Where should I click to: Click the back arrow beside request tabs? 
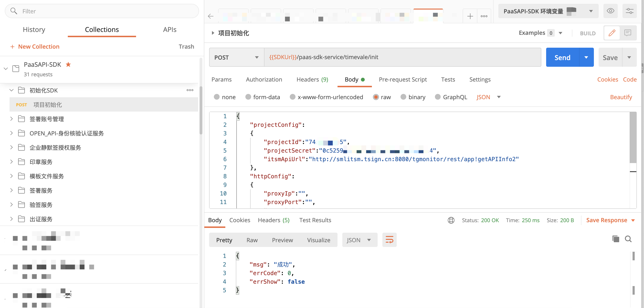coord(211,16)
